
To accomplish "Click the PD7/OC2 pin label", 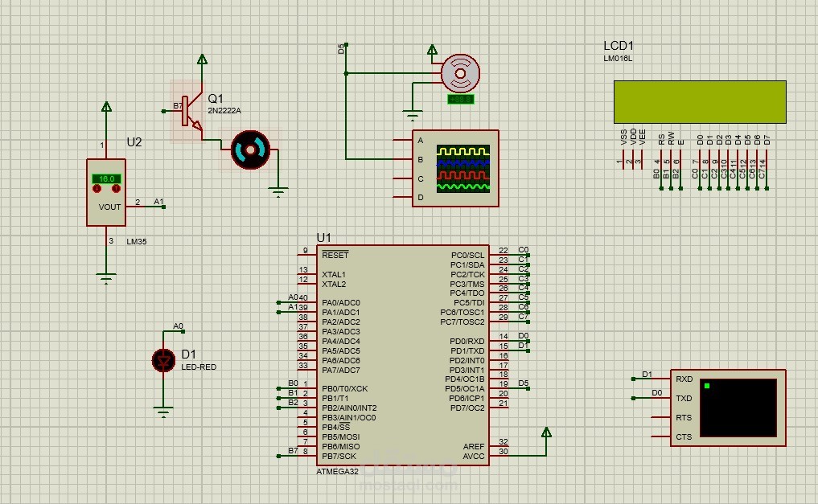I will point(467,408).
